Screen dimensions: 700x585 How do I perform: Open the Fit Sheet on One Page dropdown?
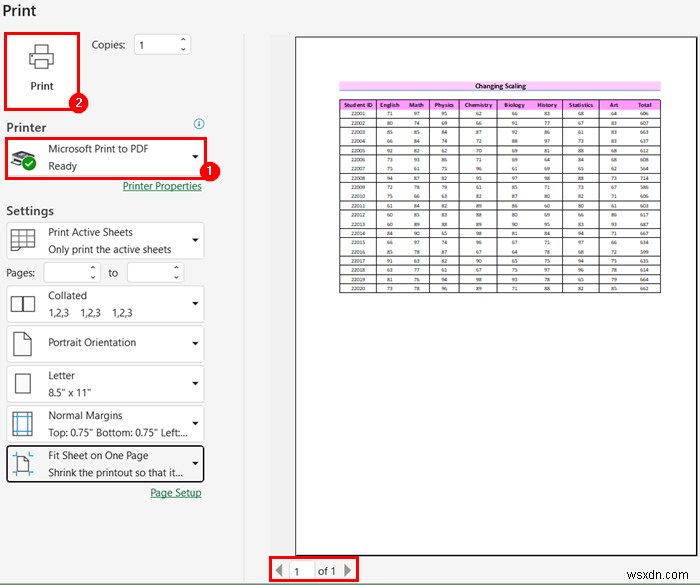point(105,464)
